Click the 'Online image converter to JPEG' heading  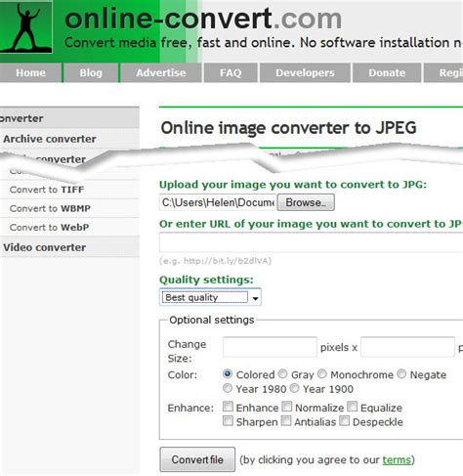pos(288,128)
